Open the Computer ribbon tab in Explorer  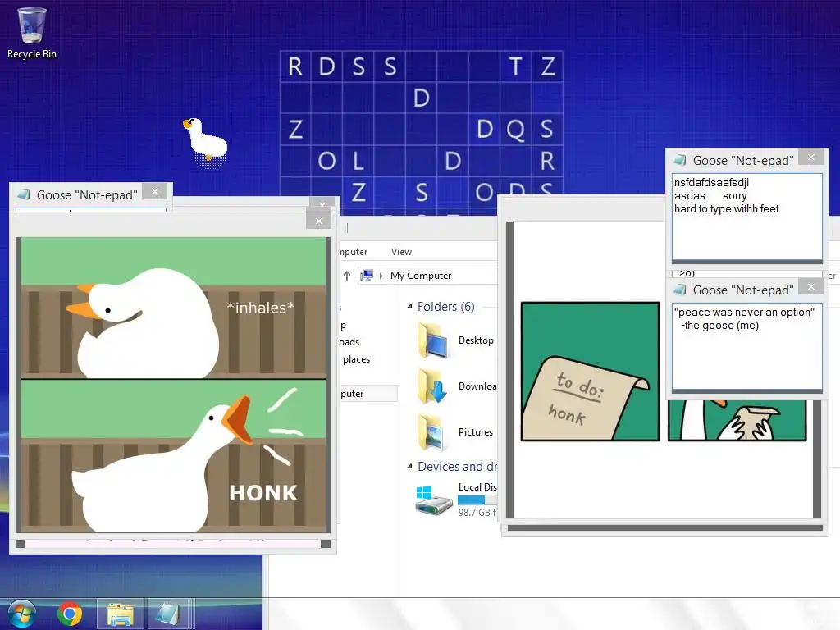(x=354, y=252)
